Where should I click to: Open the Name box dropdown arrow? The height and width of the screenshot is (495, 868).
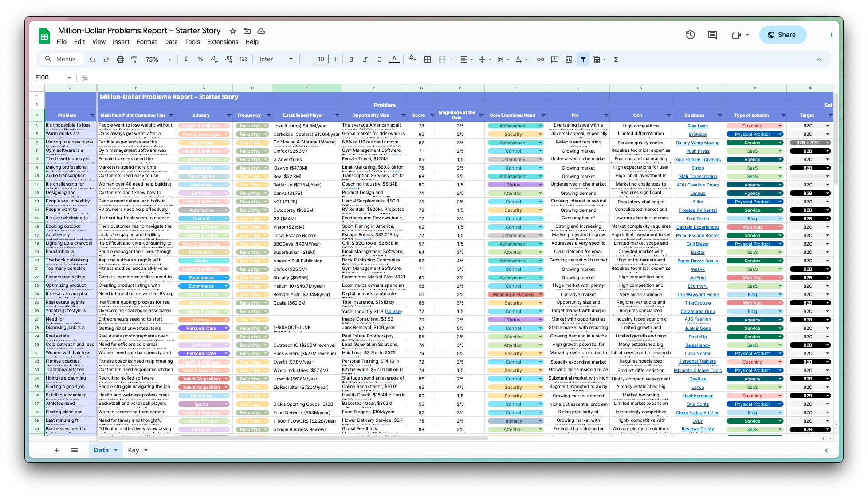point(69,78)
